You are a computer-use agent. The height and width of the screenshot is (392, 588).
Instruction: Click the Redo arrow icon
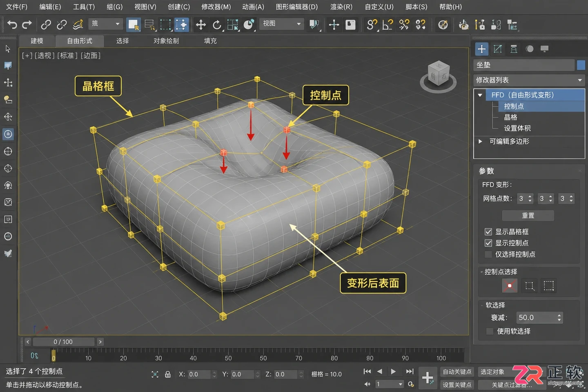[27, 25]
